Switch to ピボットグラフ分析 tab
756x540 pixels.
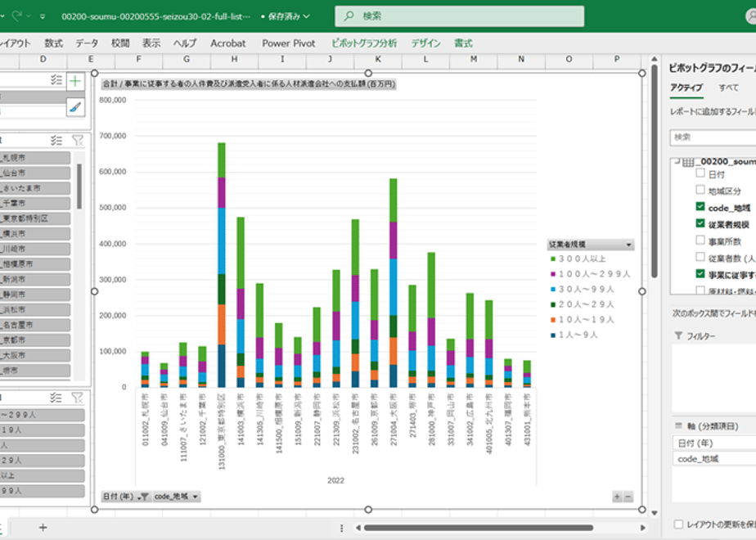click(x=365, y=43)
